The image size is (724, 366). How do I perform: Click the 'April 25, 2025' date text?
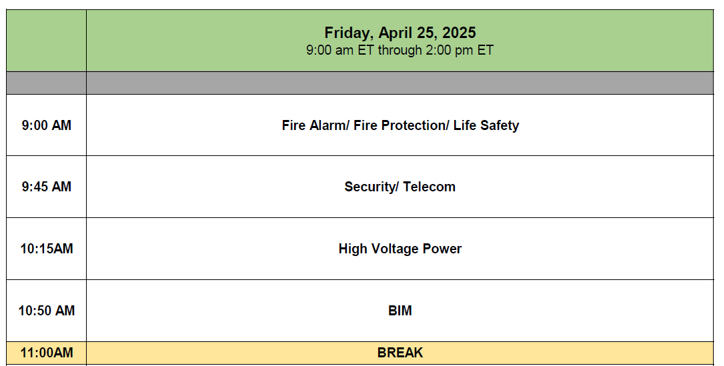coord(427,33)
